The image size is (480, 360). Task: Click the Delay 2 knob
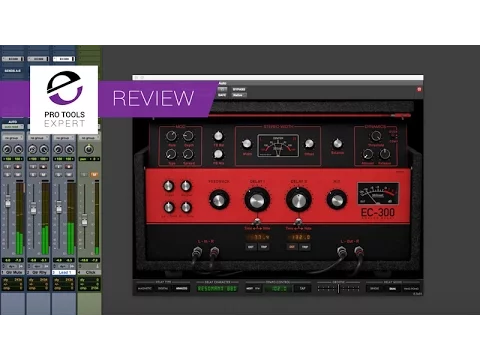299,200
